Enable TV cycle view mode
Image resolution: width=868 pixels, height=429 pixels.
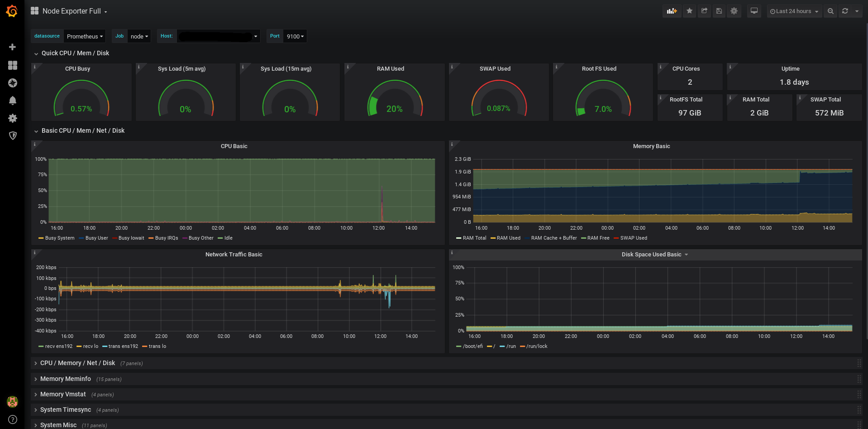point(754,11)
